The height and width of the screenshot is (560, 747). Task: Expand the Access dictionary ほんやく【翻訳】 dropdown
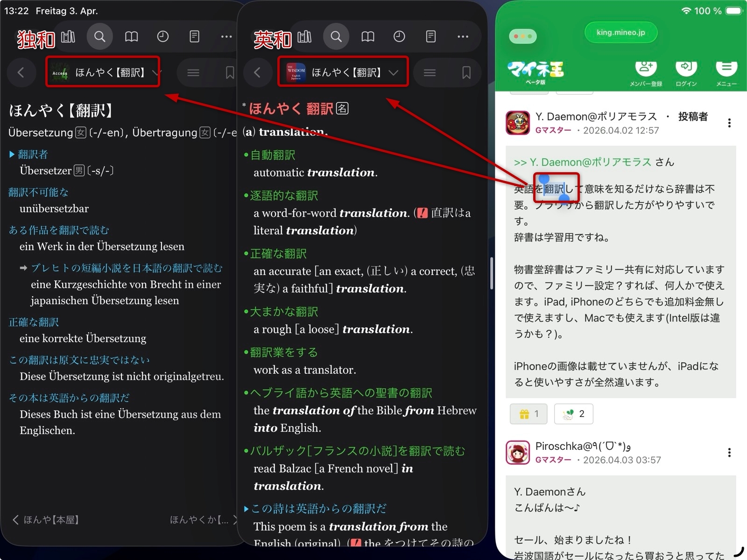pos(157,72)
